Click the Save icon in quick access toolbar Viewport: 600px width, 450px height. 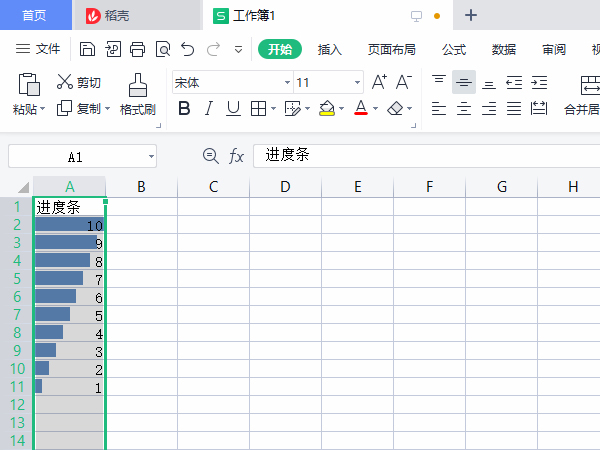pos(87,49)
